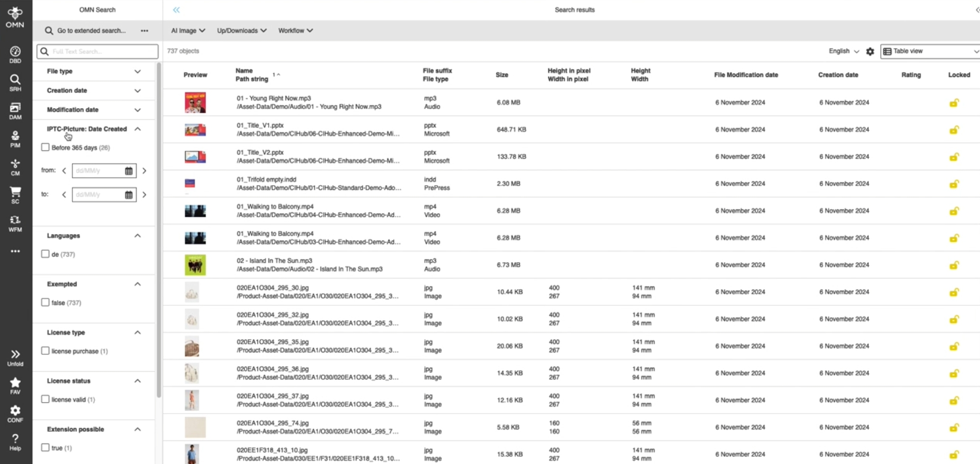Viewport: 980px width, 464px height.
Task: Open calendar picker for the 'from' date
Action: tap(129, 171)
